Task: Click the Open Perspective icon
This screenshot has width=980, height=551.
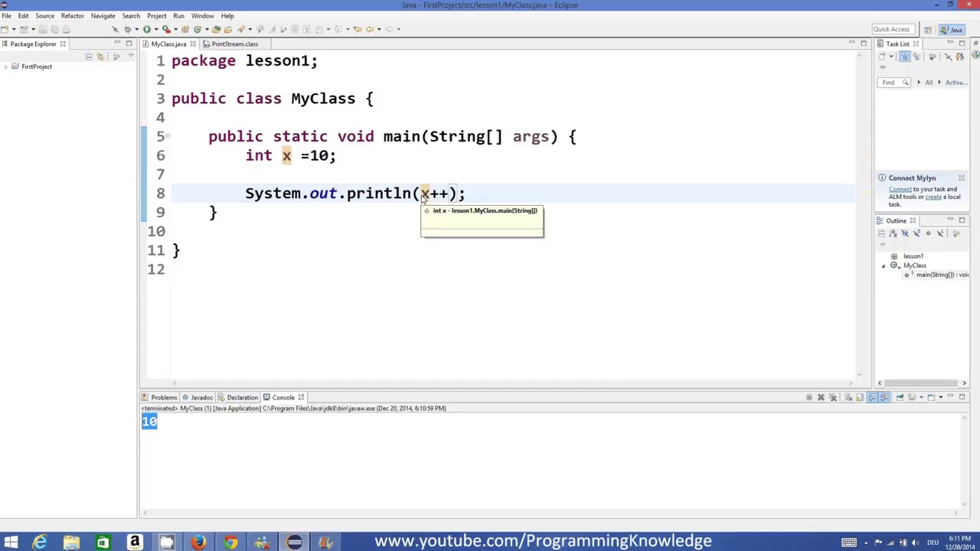Action: [928, 29]
